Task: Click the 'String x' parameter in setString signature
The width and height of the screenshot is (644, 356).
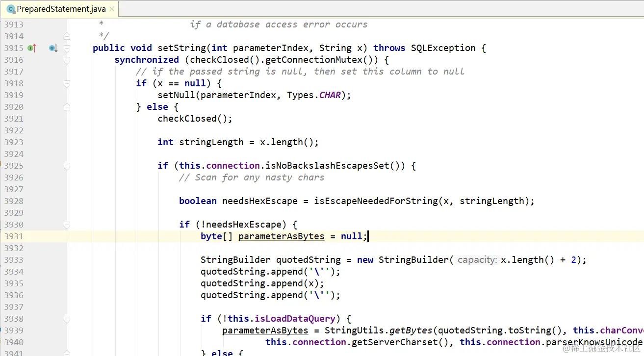Action: tap(341, 48)
